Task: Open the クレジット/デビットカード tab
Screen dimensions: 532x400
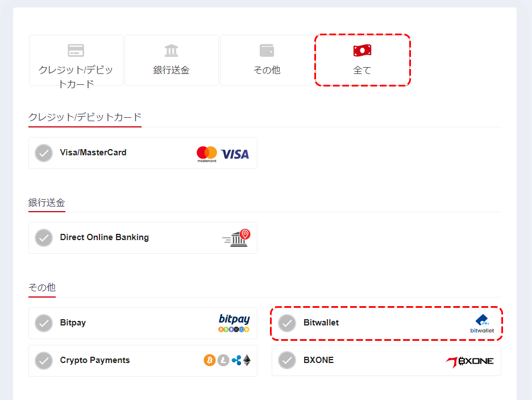Action: pos(76,60)
